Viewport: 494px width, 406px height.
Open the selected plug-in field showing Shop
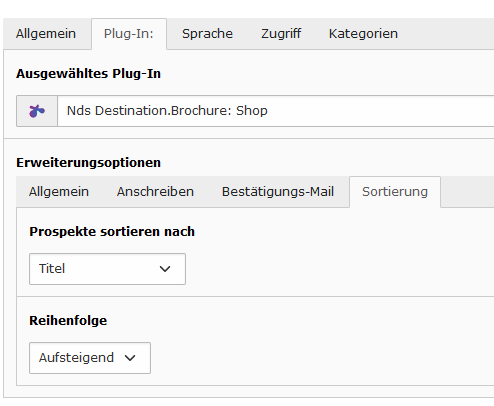[x=276, y=111]
